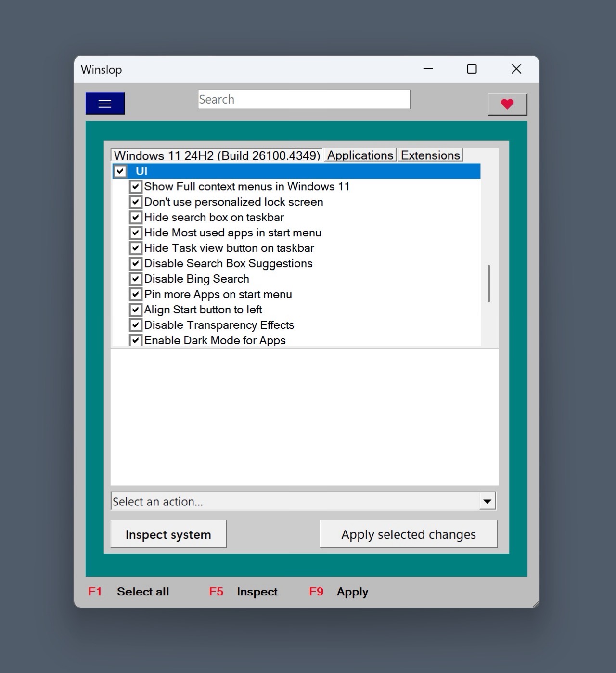616x673 pixels.
Task: Focus the Search input field
Action: coord(304,100)
